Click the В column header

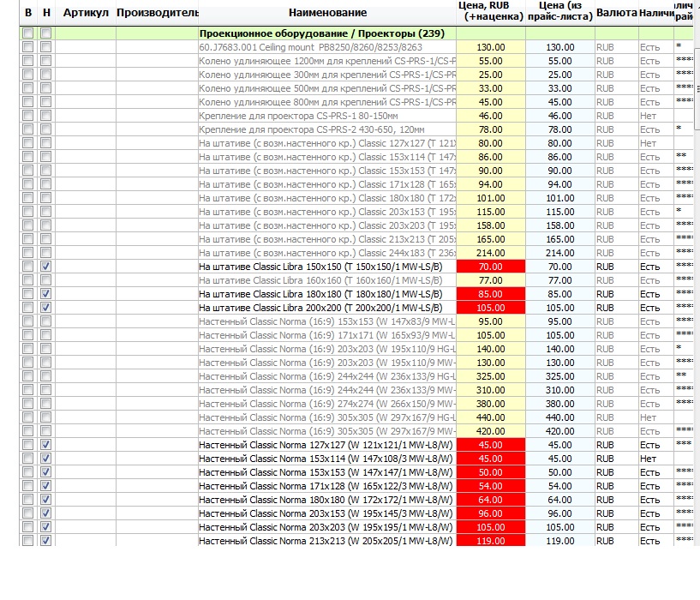point(28,13)
